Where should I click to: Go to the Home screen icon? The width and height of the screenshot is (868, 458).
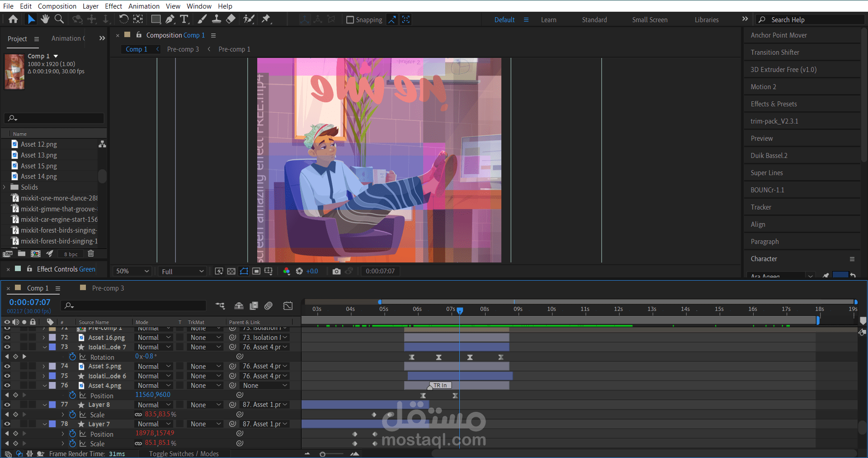13,19
